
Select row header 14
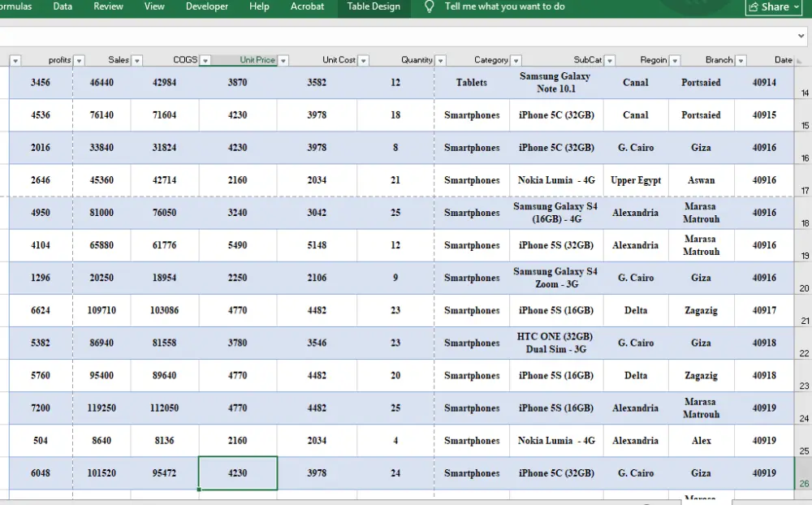click(804, 82)
